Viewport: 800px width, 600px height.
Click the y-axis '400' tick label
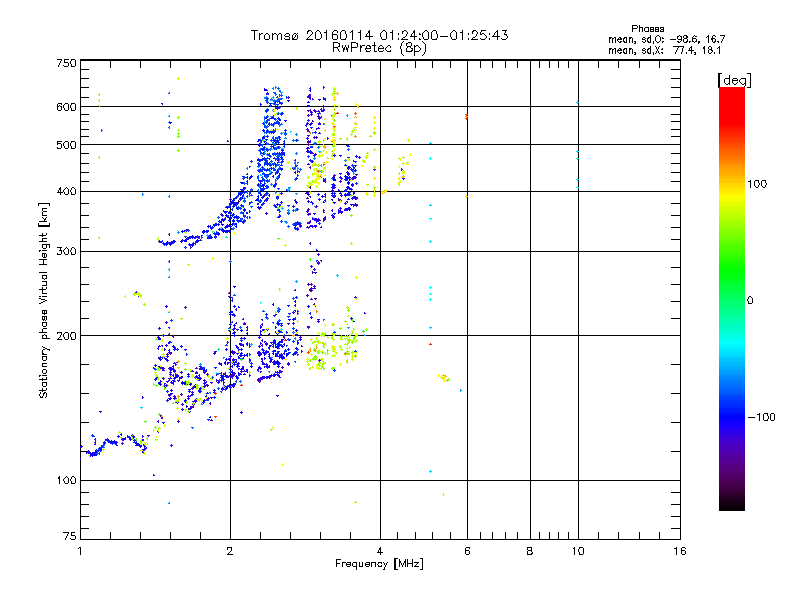[x=66, y=191]
